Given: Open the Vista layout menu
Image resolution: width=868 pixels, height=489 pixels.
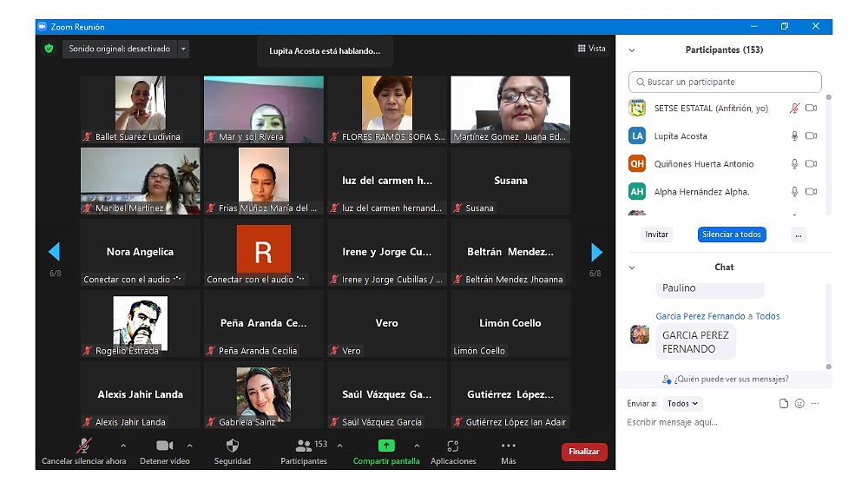Looking at the screenshot, I should (x=591, y=49).
